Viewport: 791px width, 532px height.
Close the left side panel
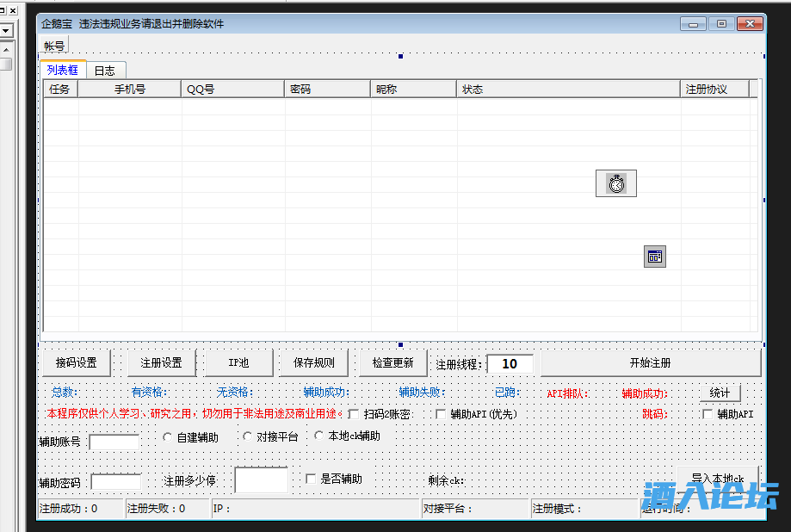(13, 9)
